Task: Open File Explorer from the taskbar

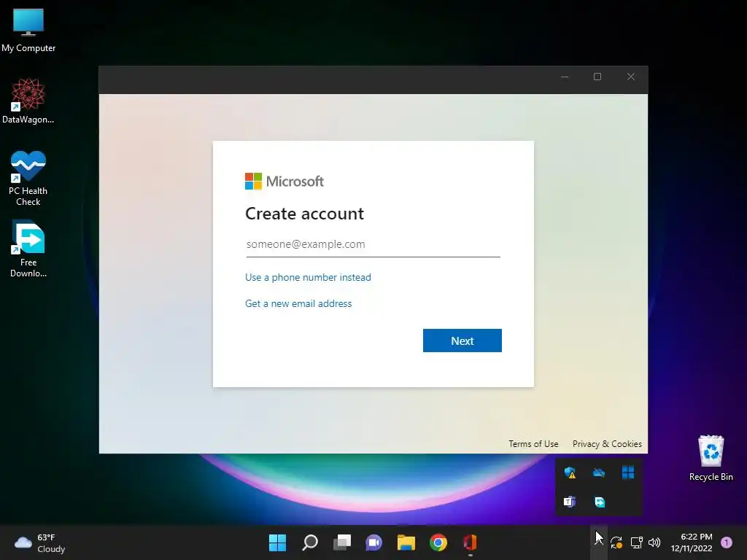Action: click(406, 542)
